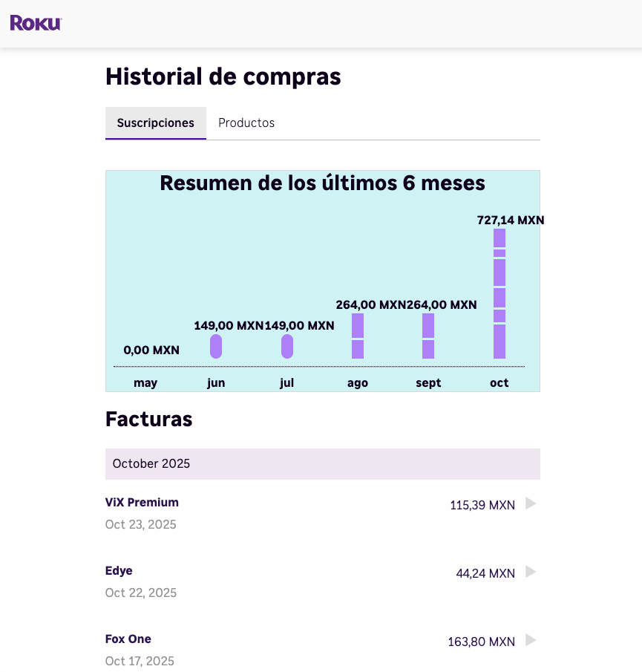642x672 pixels.
Task: Click the Facturas heading
Action: pos(148,419)
